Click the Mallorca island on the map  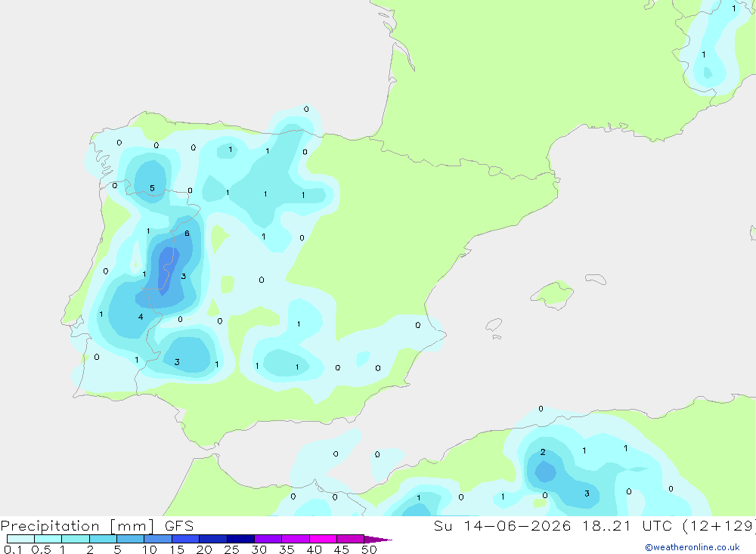pyautogui.click(x=553, y=294)
